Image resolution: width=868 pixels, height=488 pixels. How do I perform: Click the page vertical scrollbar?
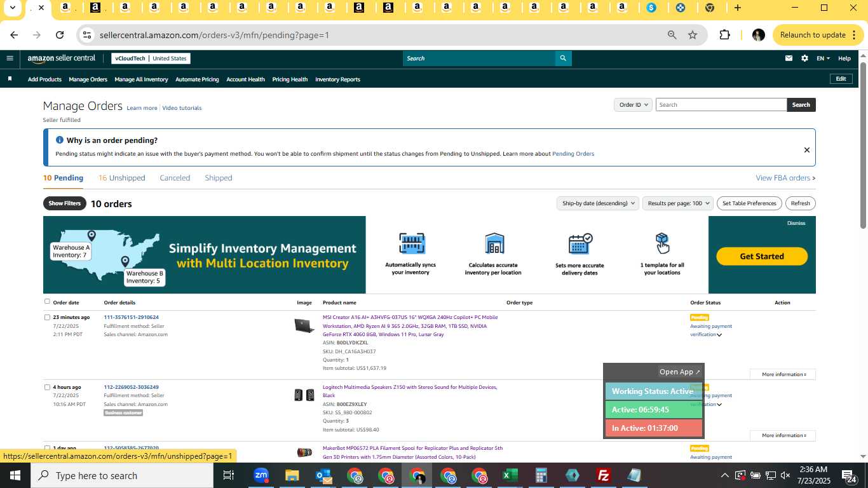(863, 145)
